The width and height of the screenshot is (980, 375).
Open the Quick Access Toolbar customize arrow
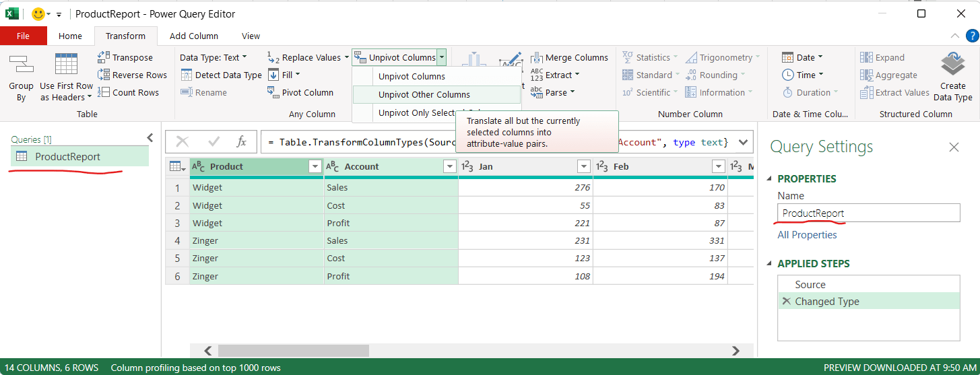pyautogui.click(x=59, y=14)
